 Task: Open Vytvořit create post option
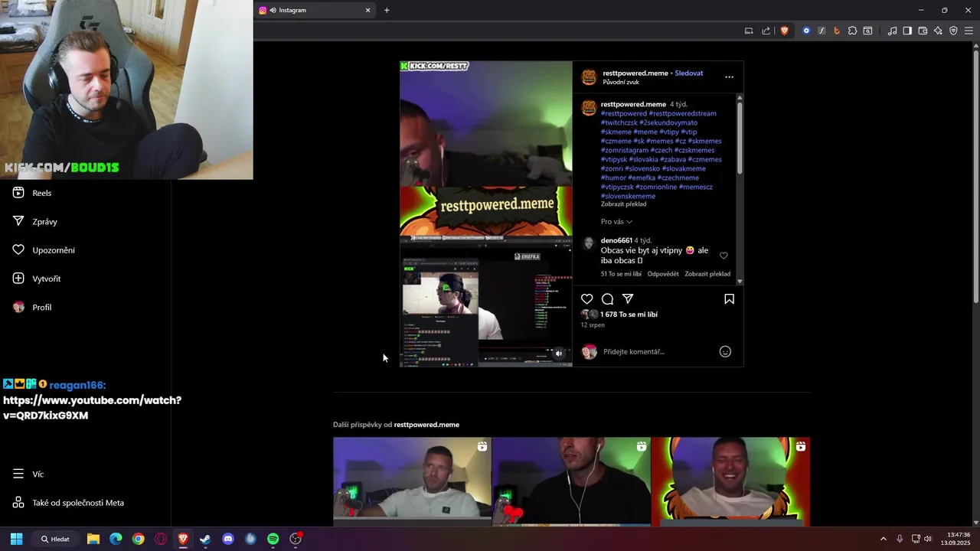click(37, 279)
